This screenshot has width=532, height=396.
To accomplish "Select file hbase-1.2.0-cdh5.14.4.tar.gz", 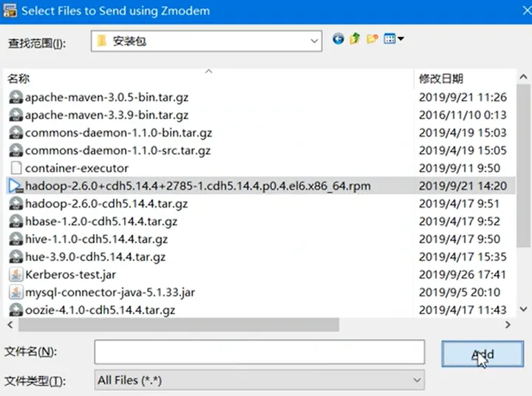I will click(101, 221).
